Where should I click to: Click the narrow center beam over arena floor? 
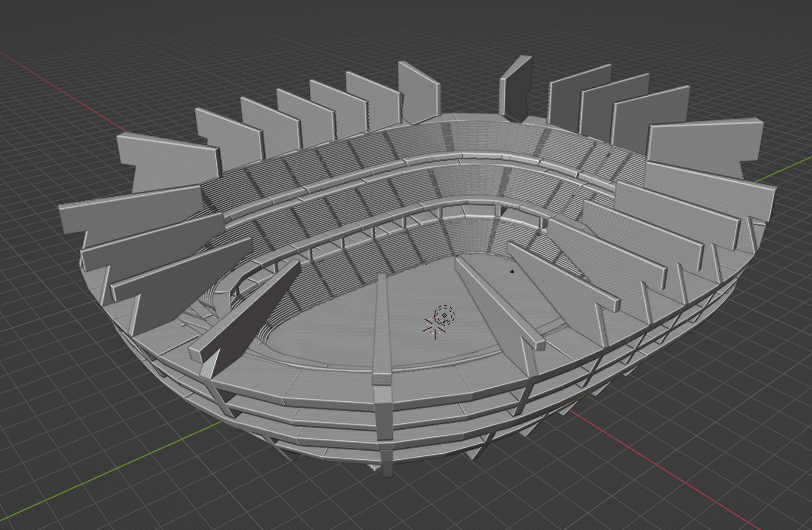(382, 329)
